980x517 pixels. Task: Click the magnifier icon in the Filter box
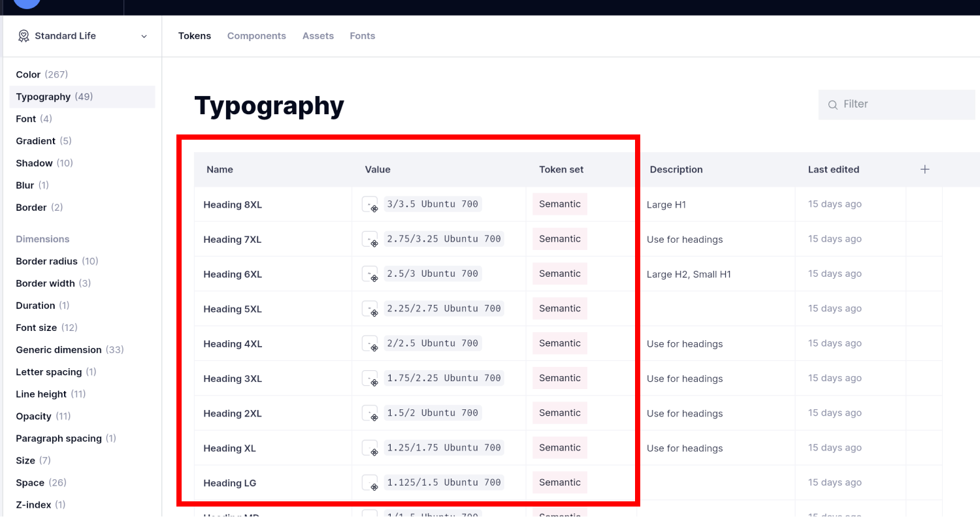point(832,104)
